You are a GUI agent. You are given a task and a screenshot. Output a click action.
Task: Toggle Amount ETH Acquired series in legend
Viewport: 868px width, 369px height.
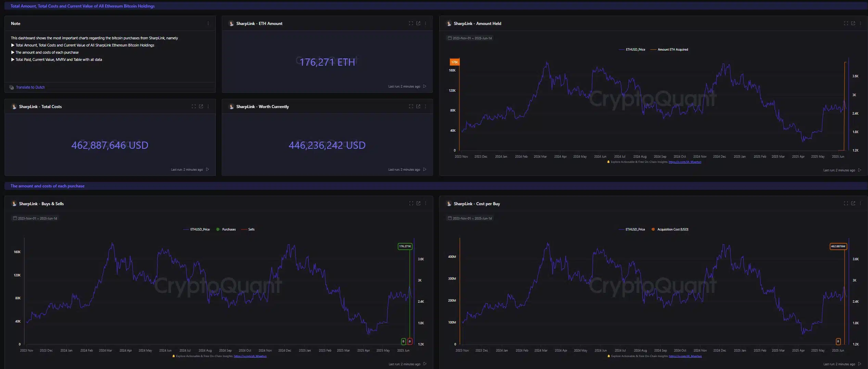pyautogui.click(x=669, y=50)
